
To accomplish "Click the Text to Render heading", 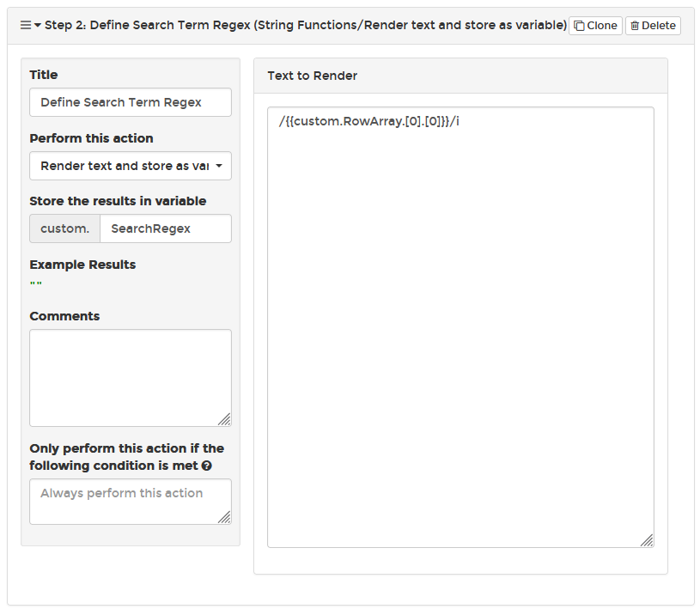I will 313,76.
